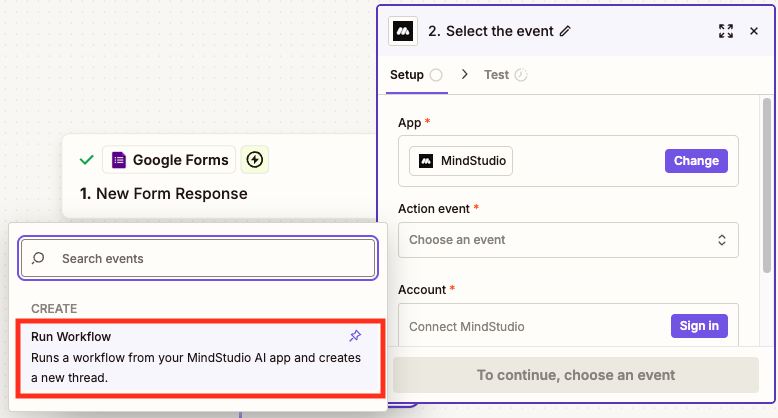This screenshot has width=778, height=418.
Task: Click the Google Forms app chip
Action: point(169,160)
